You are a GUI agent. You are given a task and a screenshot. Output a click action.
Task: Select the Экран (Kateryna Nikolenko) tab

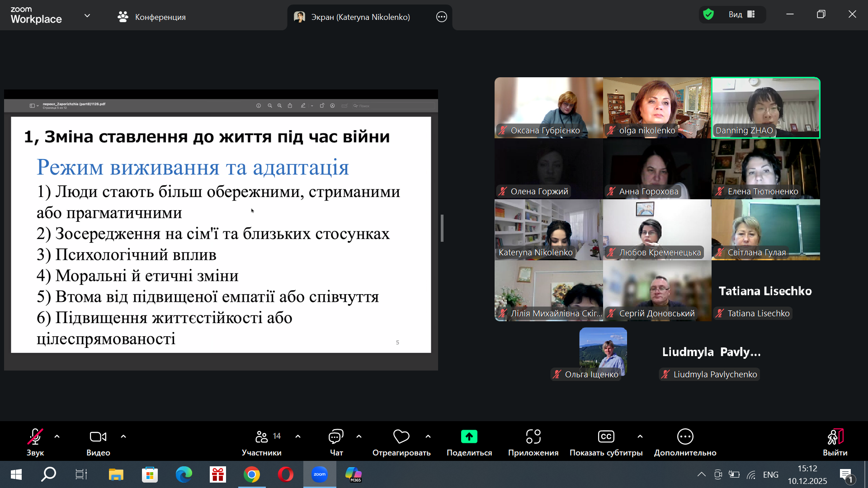(360, 17)
